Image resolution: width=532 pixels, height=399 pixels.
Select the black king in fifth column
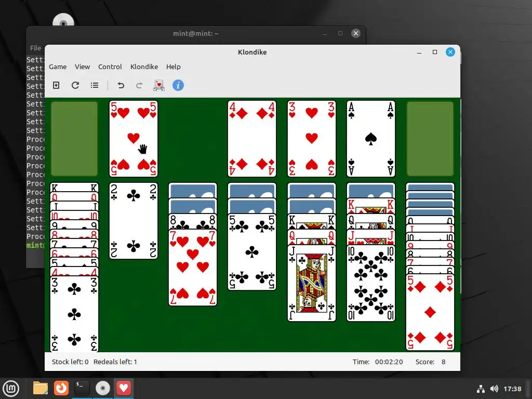(x=312, y=221)
